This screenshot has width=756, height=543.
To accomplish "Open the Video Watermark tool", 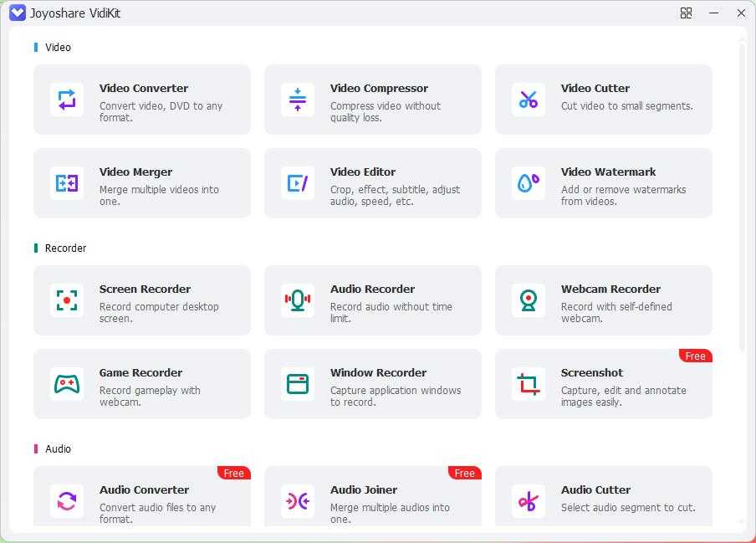I will point(604,182).
